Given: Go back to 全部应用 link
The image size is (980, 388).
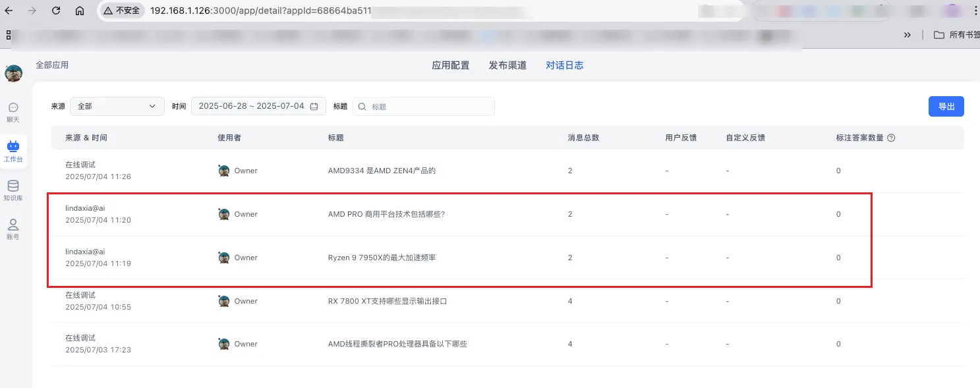Looking at the screenshot, I should pyautogui.click(x=52, y=65).
